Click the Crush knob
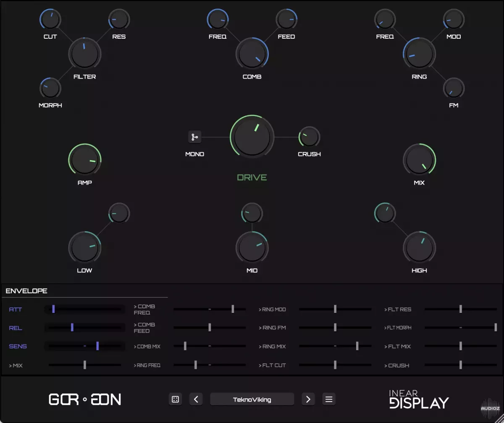This screenshot has height=423, width=504. pyautogui.click(x=310, y=137)
